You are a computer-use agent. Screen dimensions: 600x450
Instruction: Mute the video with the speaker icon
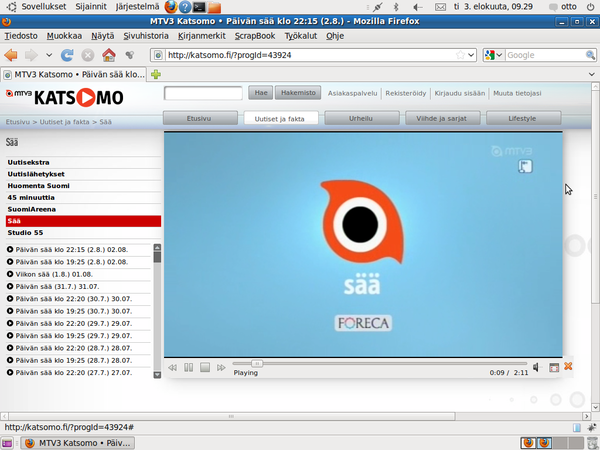click(536, 367)
